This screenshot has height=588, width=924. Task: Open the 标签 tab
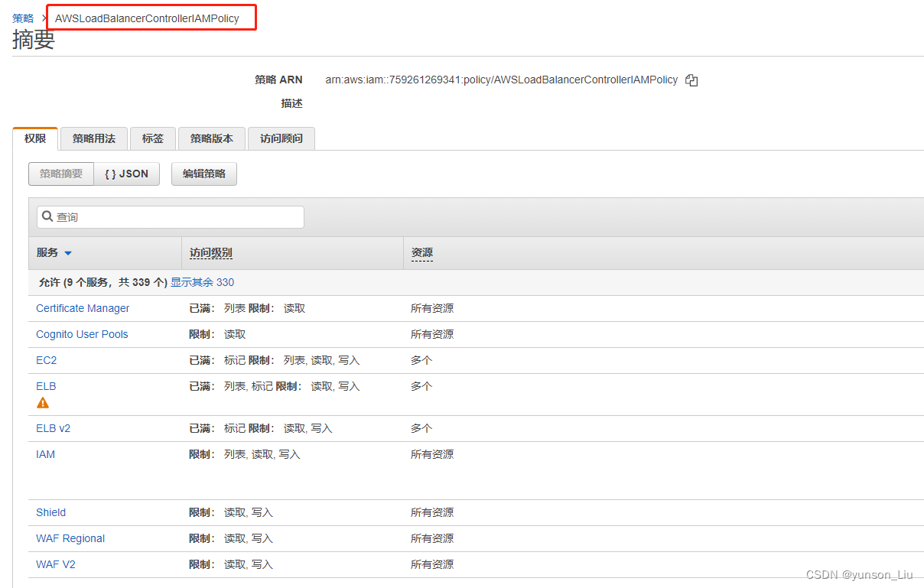click(x=153, y=138)
